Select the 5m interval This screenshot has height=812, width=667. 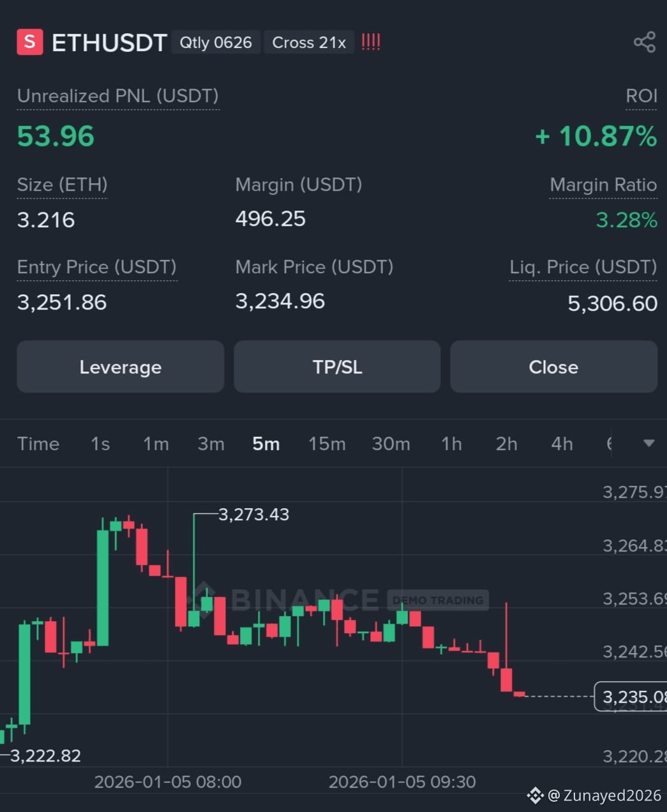266,444
